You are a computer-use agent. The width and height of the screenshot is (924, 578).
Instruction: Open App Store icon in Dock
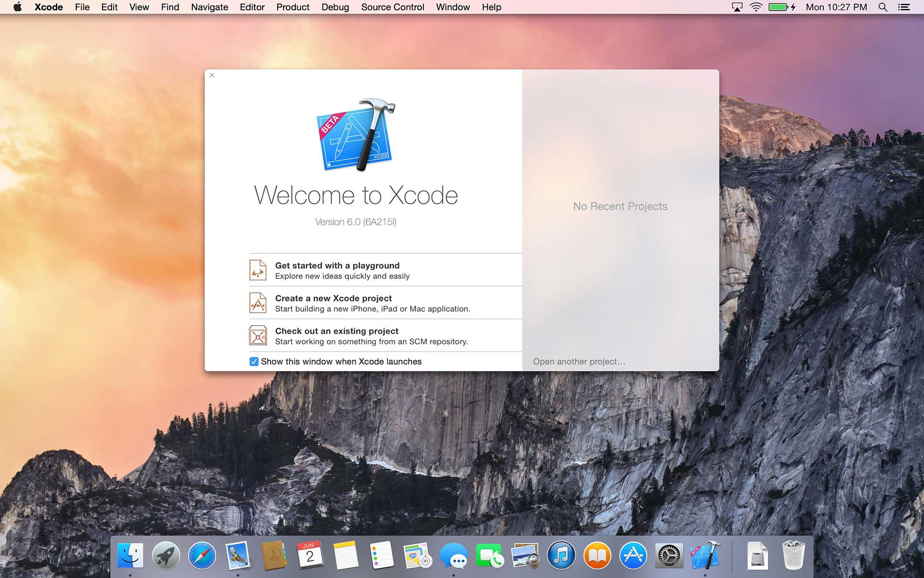point(633,555)
